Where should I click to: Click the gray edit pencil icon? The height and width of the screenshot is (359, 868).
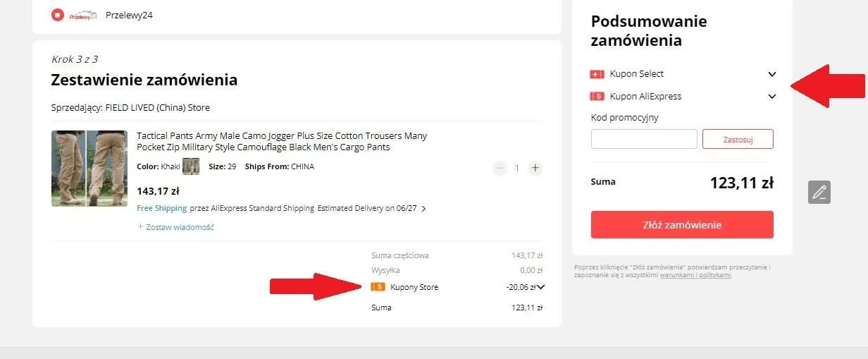pyautogui.click(x=819, y=192)
